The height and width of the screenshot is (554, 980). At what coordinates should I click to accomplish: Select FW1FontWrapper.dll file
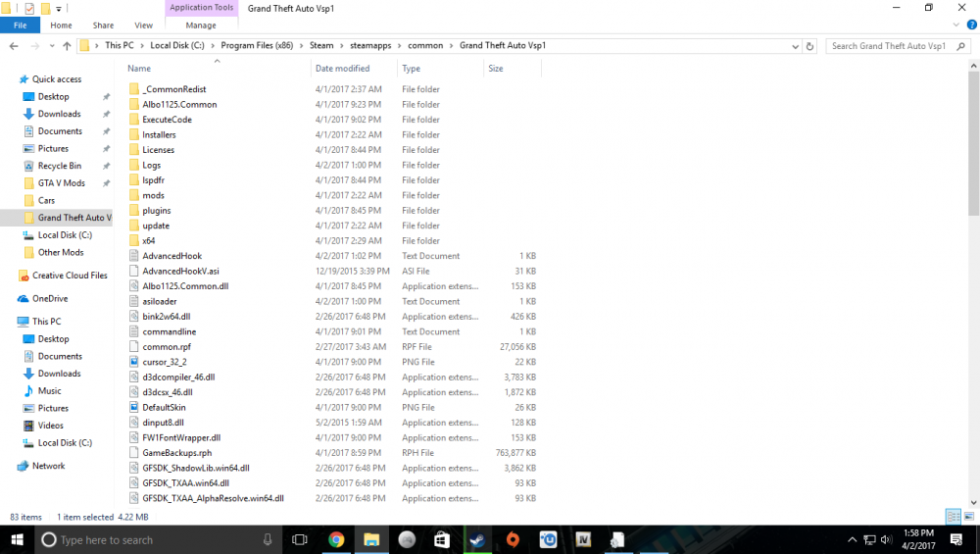[181, 437]
